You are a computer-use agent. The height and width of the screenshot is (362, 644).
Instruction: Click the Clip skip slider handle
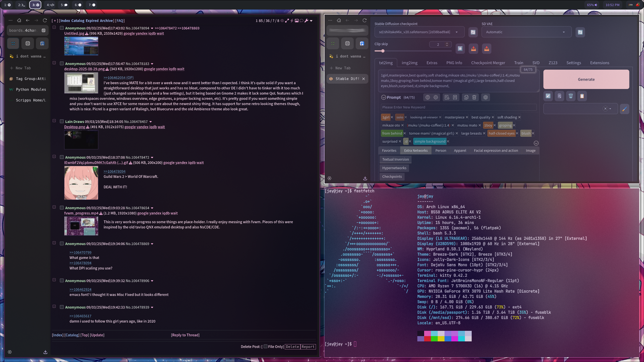pyautogui.click(x=383, y=51)
